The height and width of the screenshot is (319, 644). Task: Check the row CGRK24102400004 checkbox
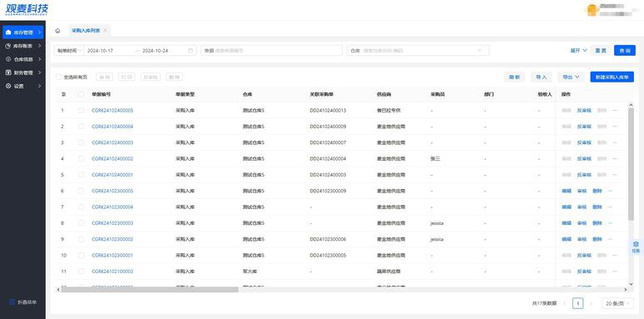click(x=81, y=127)
